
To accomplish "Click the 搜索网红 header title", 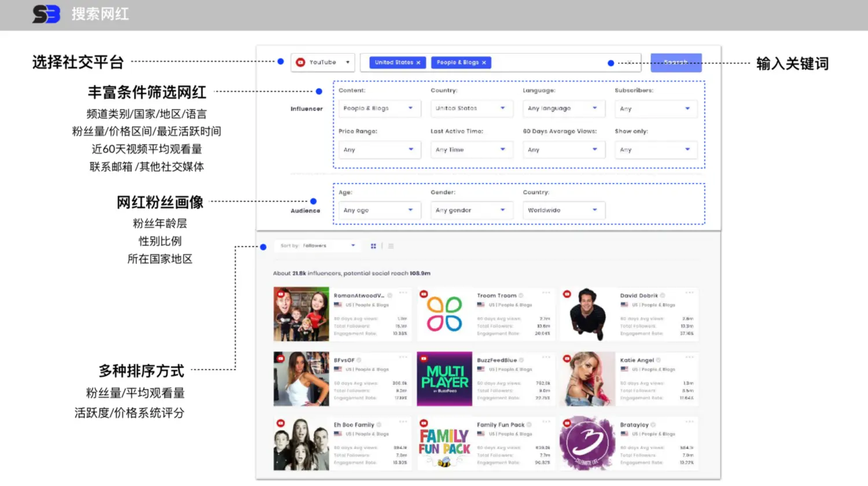I will [x=100, y=14].
